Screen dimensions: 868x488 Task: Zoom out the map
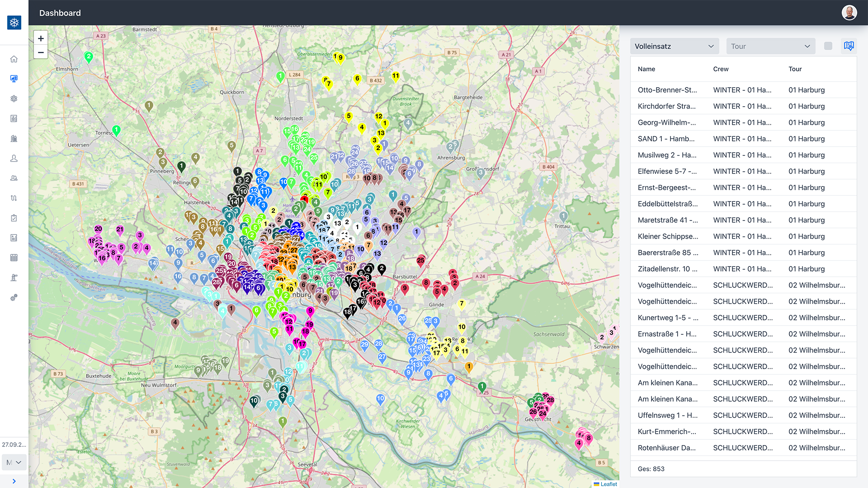point(41,52)
